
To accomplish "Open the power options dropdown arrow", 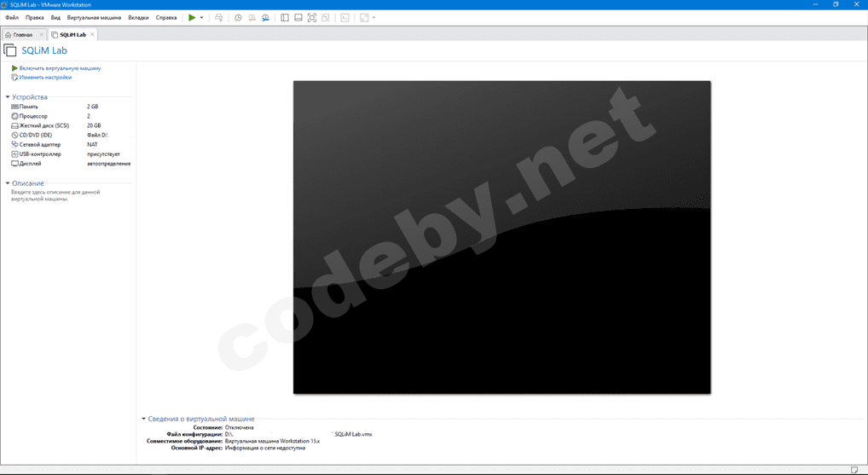I will [x=201, y=18].
